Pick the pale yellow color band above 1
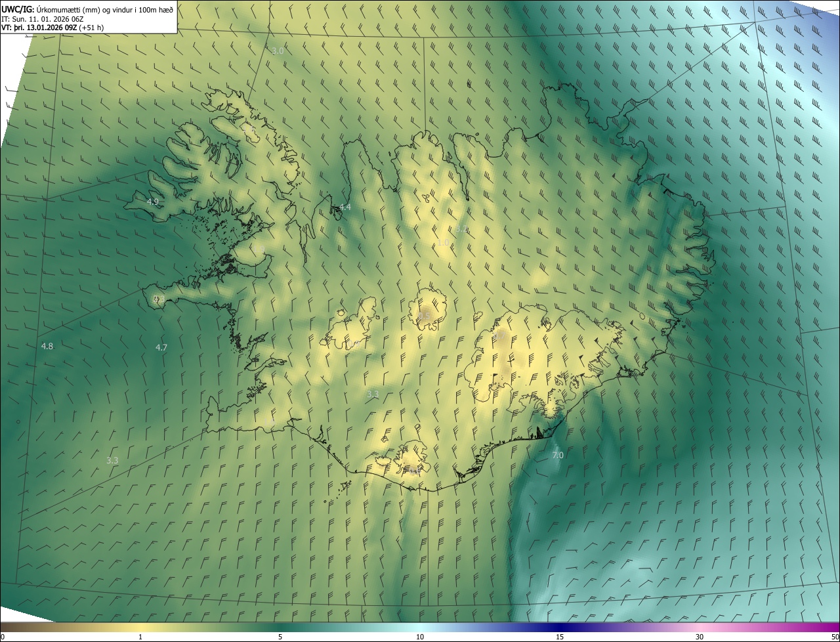Screen dimensions: 840x642 (x=140, y=627)
